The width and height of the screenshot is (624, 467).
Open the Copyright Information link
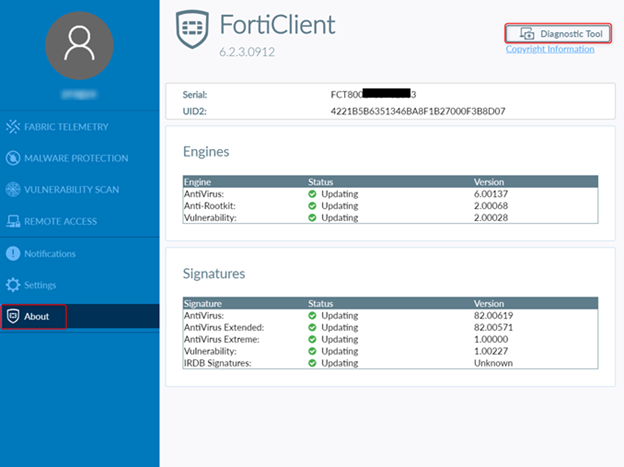(x=550, y=49)
